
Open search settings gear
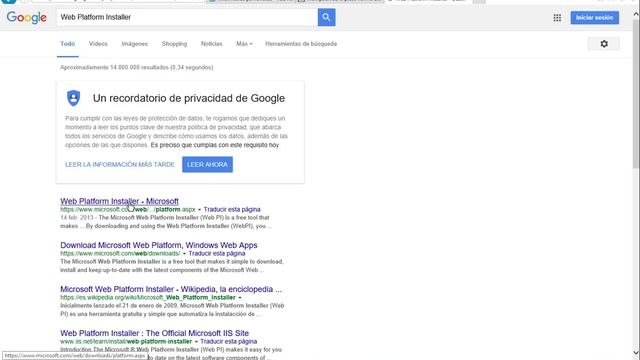tap(604, 44)
